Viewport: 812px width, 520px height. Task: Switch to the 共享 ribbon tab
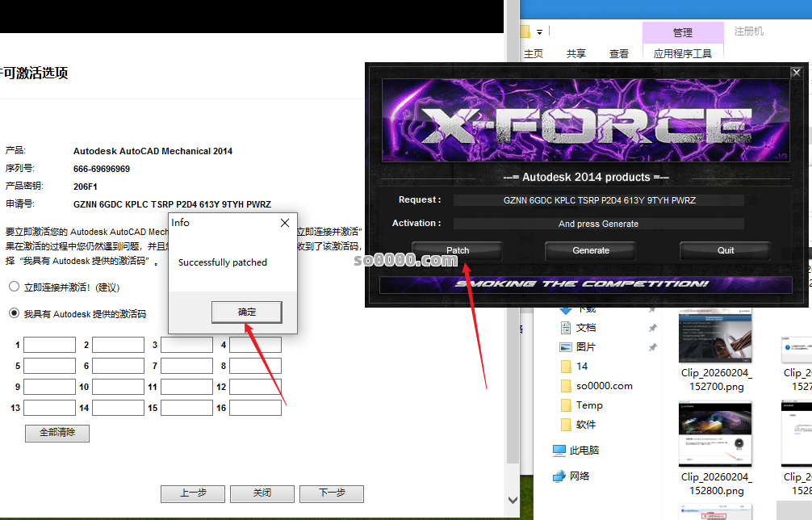coord(576,54)
